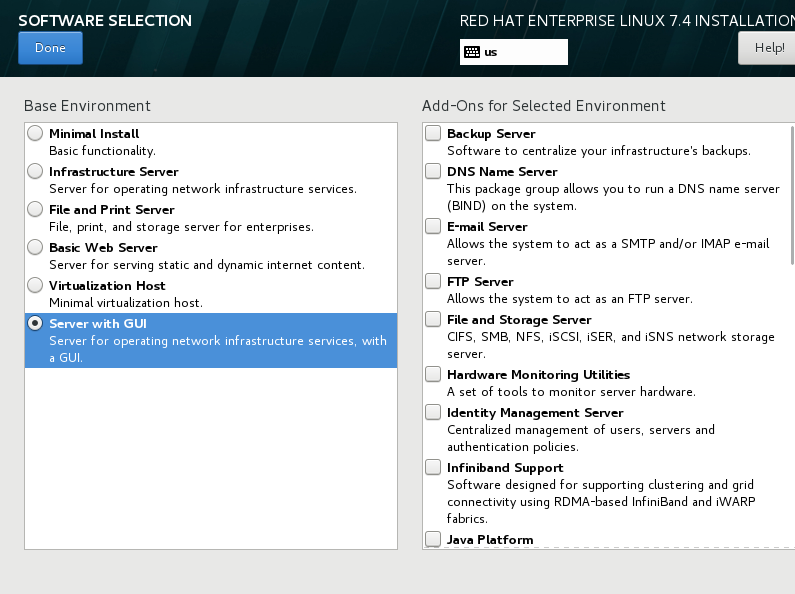Click the 'Java Platform' label
This screenshot has width=795, height=594.
[x=490, y=540]
